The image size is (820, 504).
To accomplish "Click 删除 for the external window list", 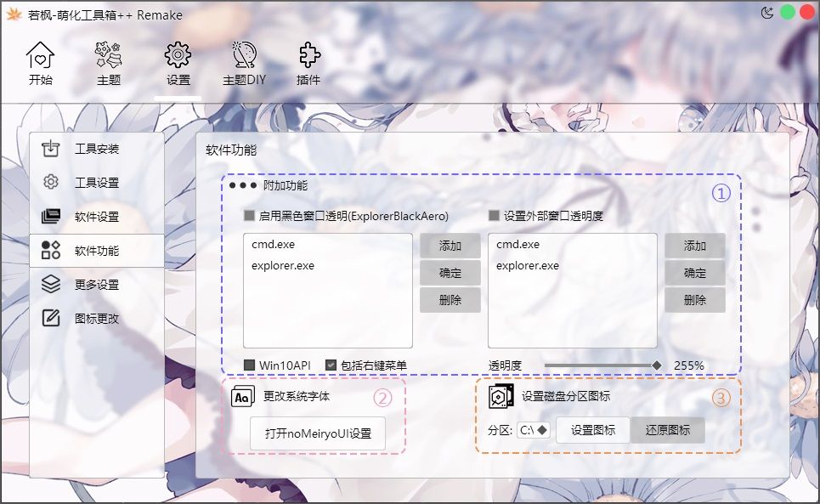I will [x=695, y=300].
